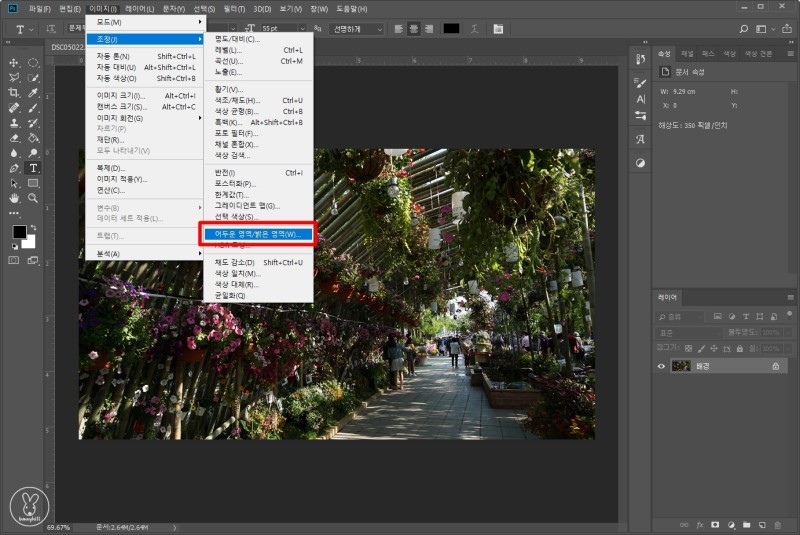The width and height of the screenshot is (800, 535).
Task: Hide the 배경 layer with eye icon
Action: [x=661, y=366]
